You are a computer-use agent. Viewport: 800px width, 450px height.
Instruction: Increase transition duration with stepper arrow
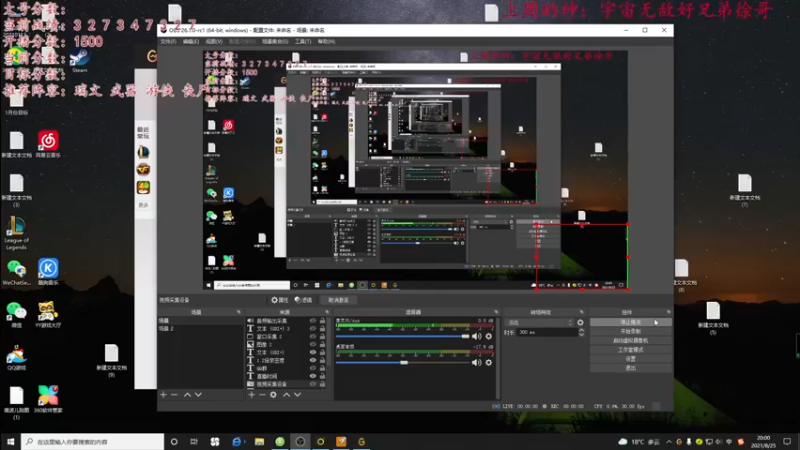tap(581, 330)
